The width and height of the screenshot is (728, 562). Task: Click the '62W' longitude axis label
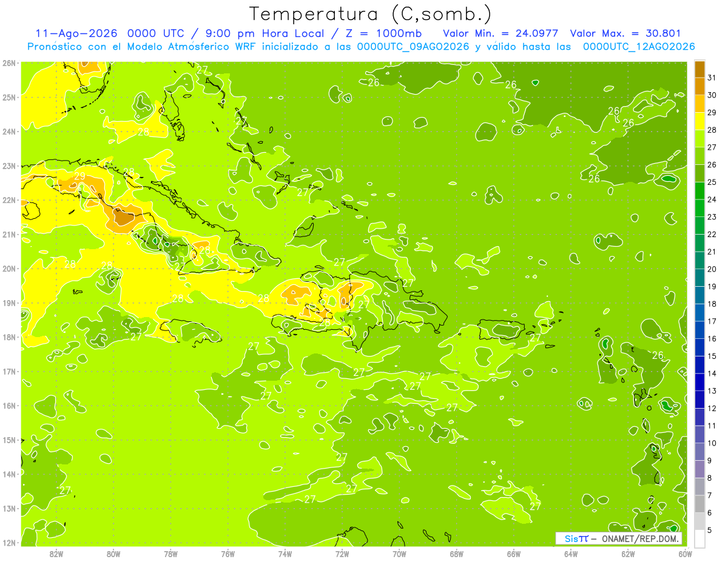point(628,554)
